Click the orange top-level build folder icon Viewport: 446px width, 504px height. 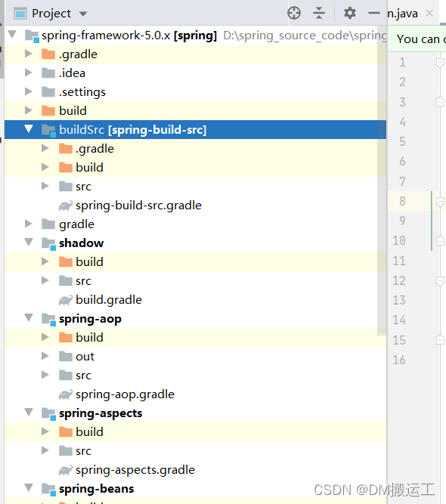48,110
